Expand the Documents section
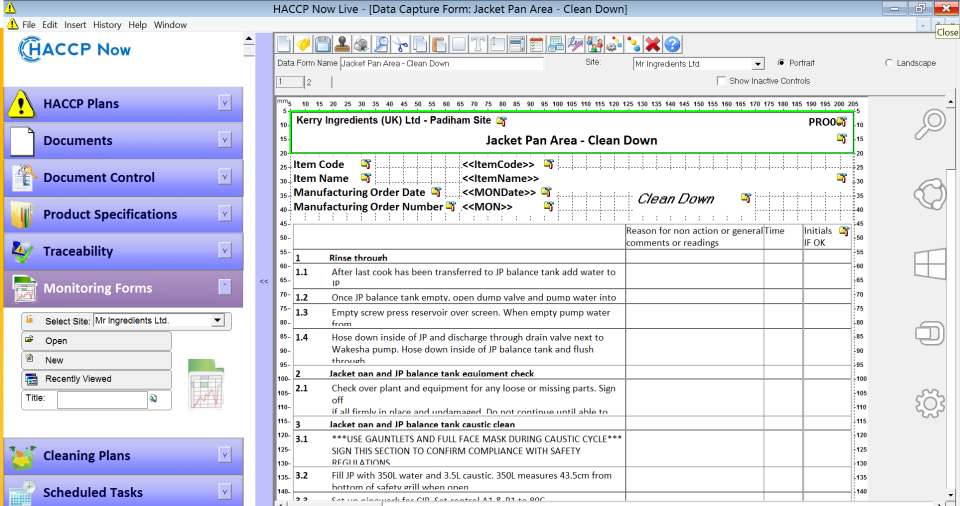Image resolution: width=960 pixels, height=506 pixels. [225, 140]
